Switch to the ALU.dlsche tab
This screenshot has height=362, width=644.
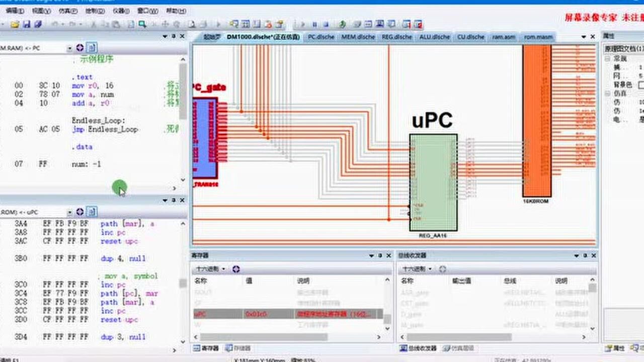[434, 37]
